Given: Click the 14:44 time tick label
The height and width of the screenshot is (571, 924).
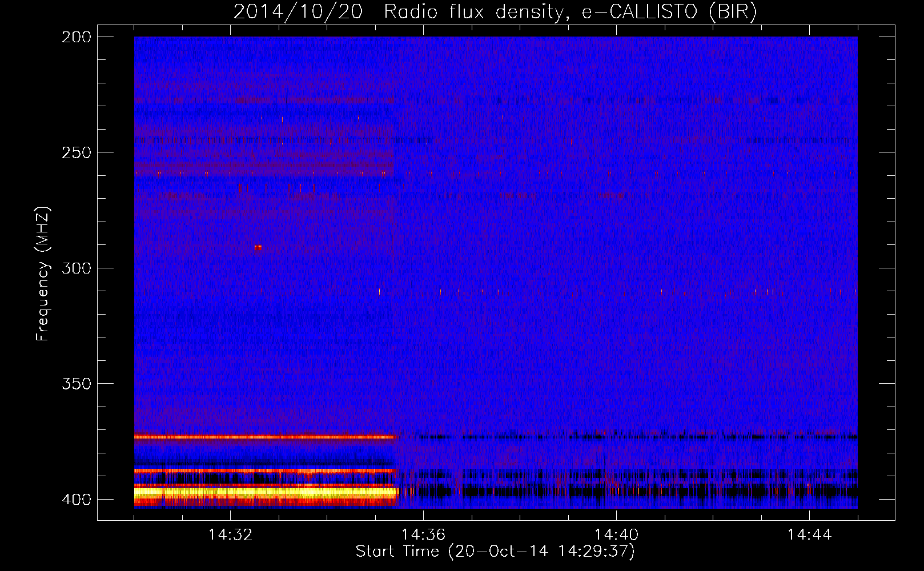Looking at the screenshot, I should (x=809, y=535).
